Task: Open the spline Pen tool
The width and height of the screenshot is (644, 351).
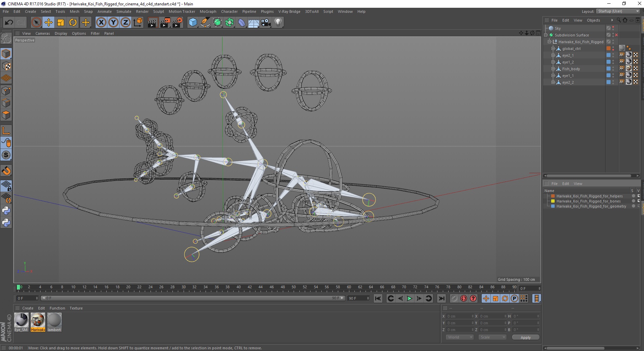Action: click(205, 23)
